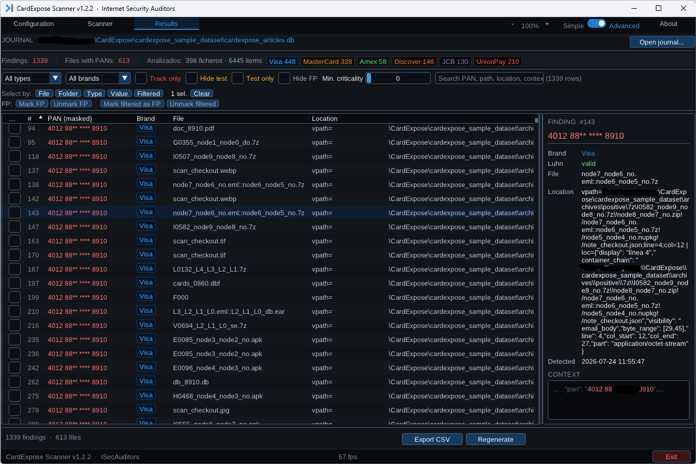
Task: Select the V0694_L2_L1_L0_se.7z file cell
Action: pyautogui.click(x=210, y=325)
